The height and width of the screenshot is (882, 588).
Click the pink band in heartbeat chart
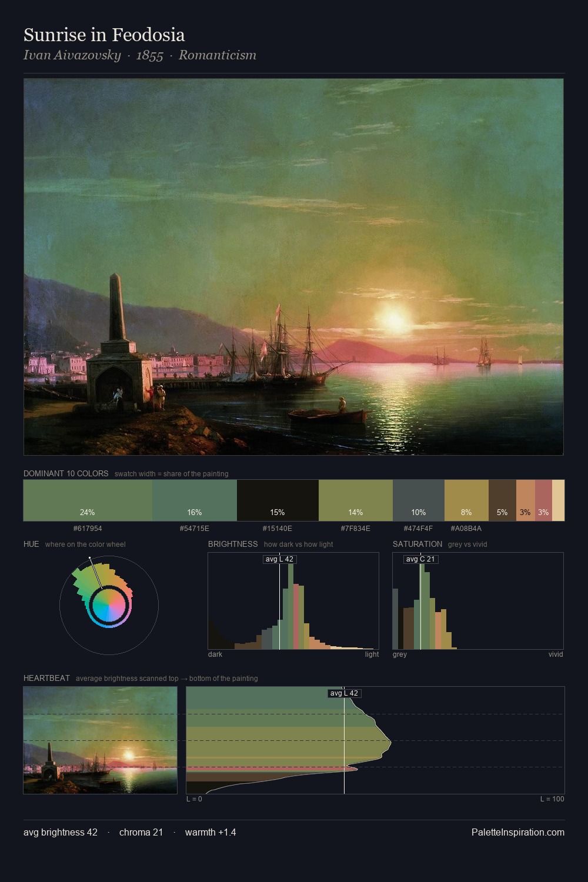[270, 769]
